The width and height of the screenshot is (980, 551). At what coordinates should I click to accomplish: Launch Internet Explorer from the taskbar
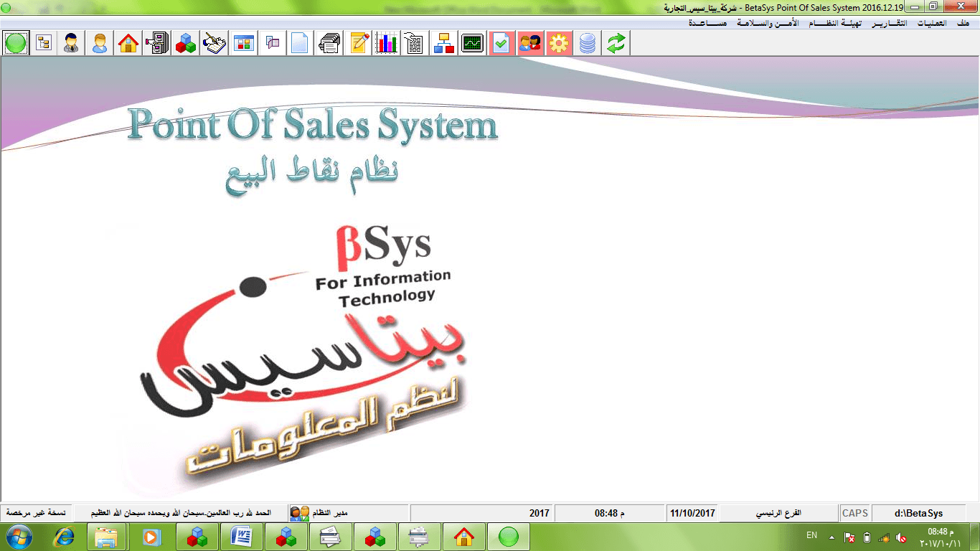click(64, 537)
